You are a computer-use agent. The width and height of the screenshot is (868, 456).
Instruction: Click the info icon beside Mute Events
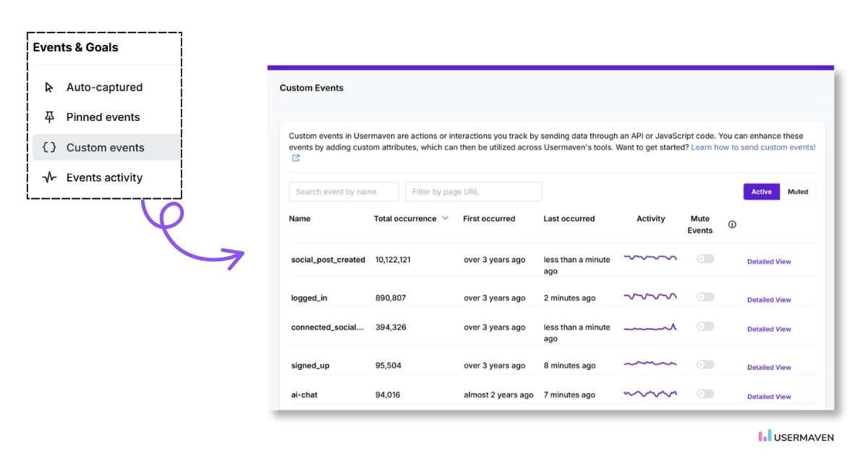[x=732, y=224]
